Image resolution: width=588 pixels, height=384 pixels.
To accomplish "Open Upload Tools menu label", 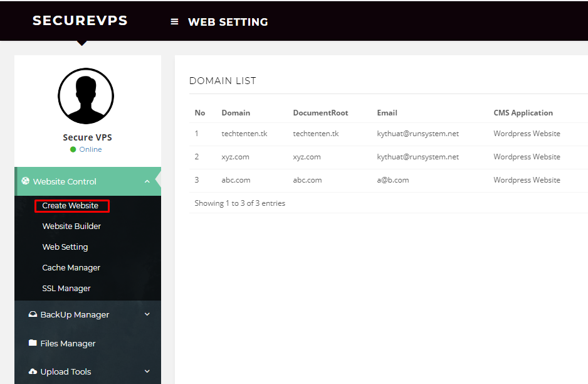I will click(x=66, y=371).
